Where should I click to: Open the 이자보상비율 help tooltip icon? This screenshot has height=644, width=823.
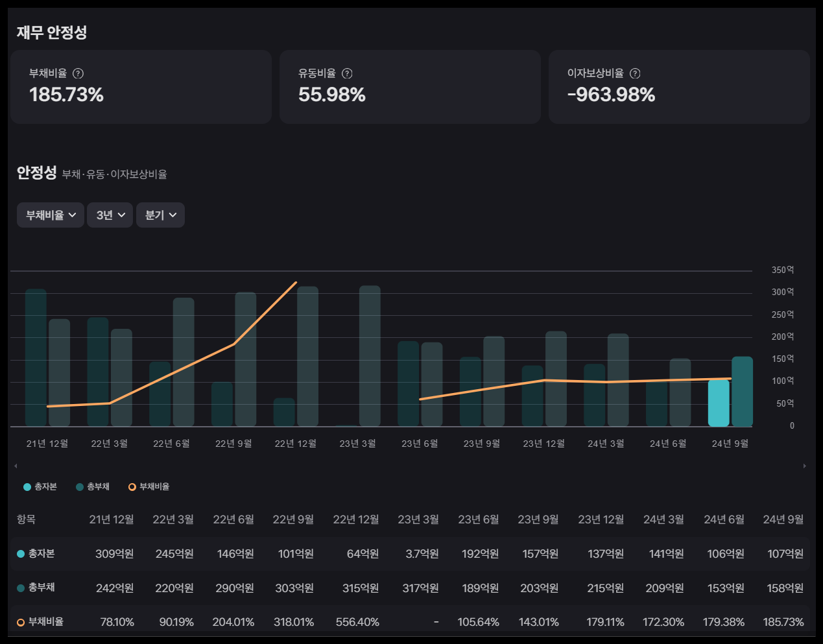[x=635, y=73]
